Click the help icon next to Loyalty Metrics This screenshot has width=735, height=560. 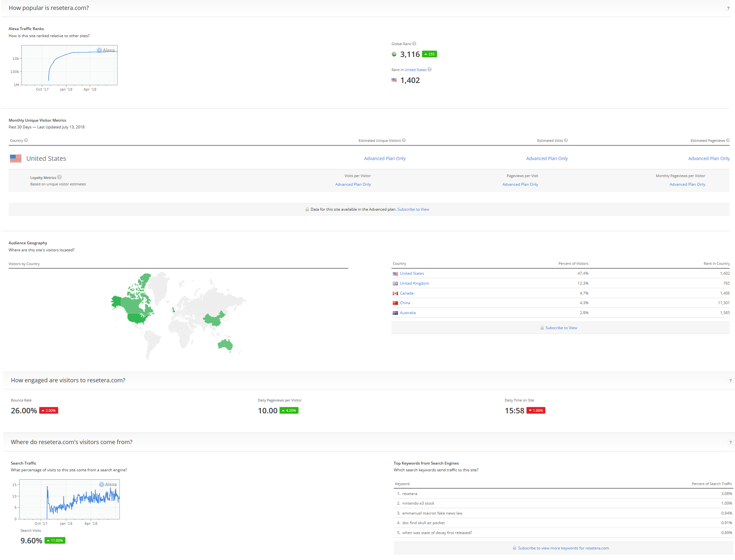click(x=59, y=177)
